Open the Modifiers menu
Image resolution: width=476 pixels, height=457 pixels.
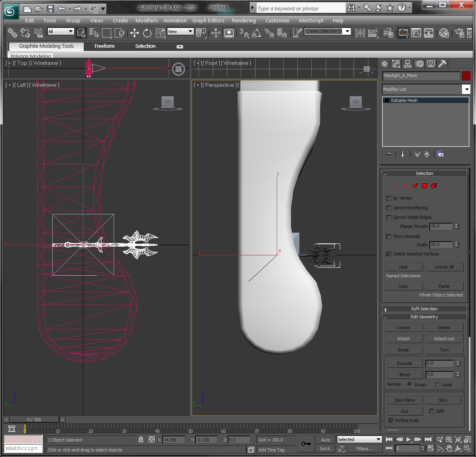click(146, 20)
